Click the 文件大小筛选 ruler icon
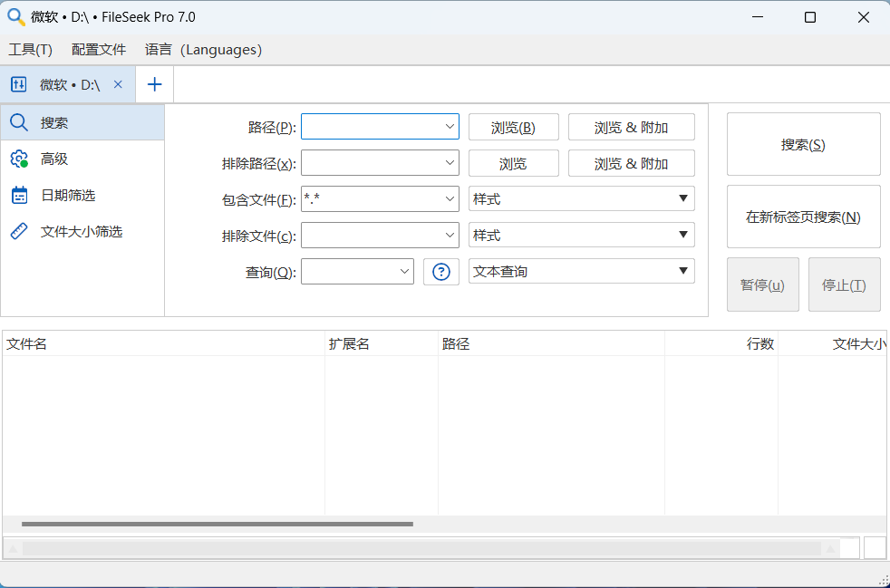 pos(19,232)
